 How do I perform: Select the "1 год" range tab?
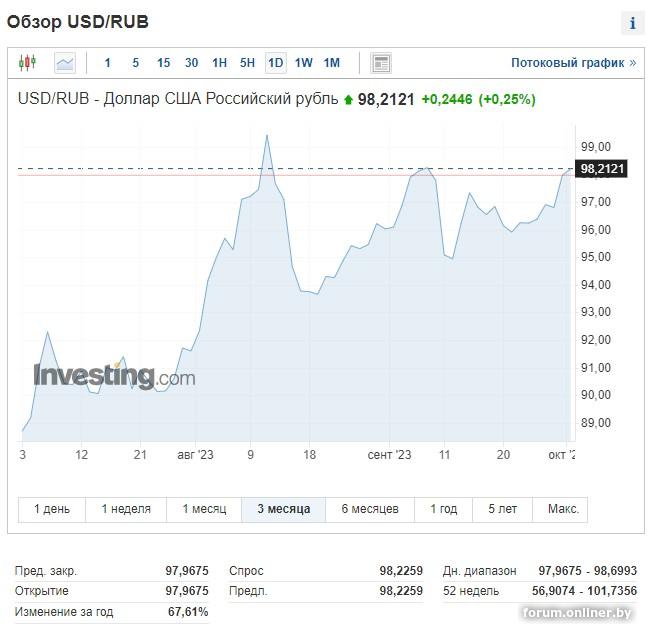click(x=443, y=509)
